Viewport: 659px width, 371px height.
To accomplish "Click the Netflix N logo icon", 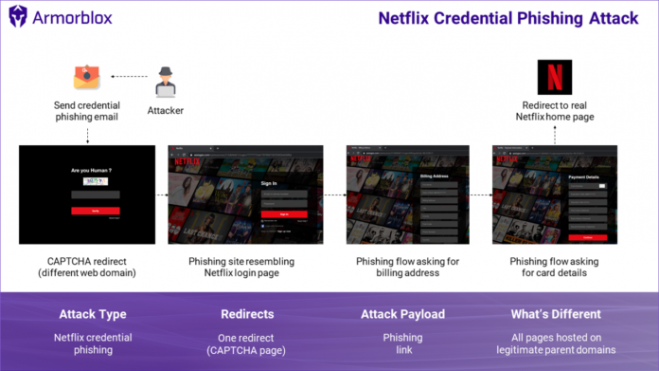I will (x=554, y=77).
